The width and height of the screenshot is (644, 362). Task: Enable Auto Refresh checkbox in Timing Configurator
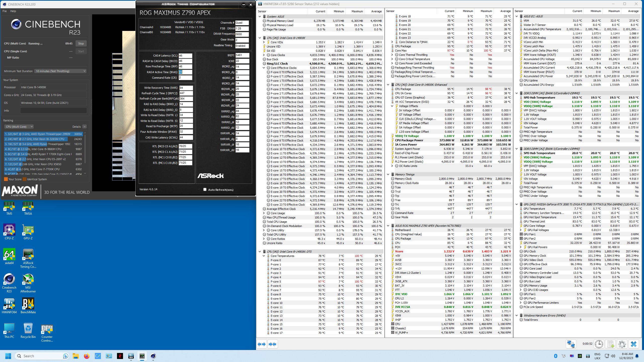coord(205,190)
